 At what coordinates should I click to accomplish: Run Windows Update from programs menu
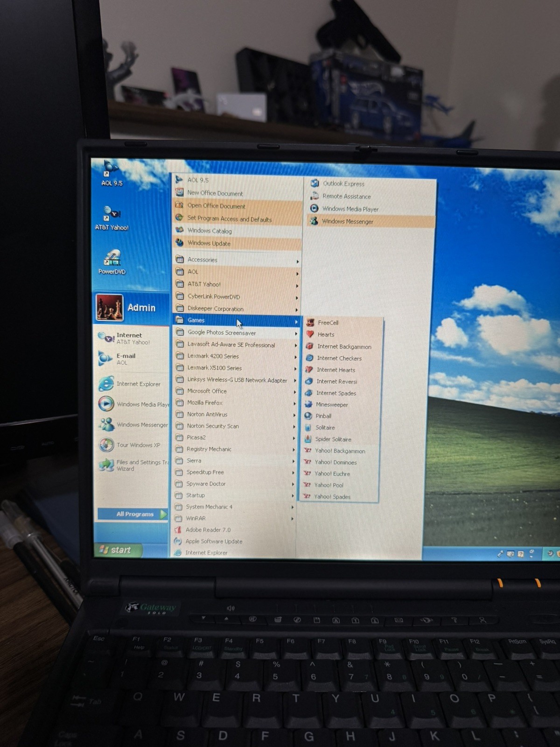tap(238, 243)
